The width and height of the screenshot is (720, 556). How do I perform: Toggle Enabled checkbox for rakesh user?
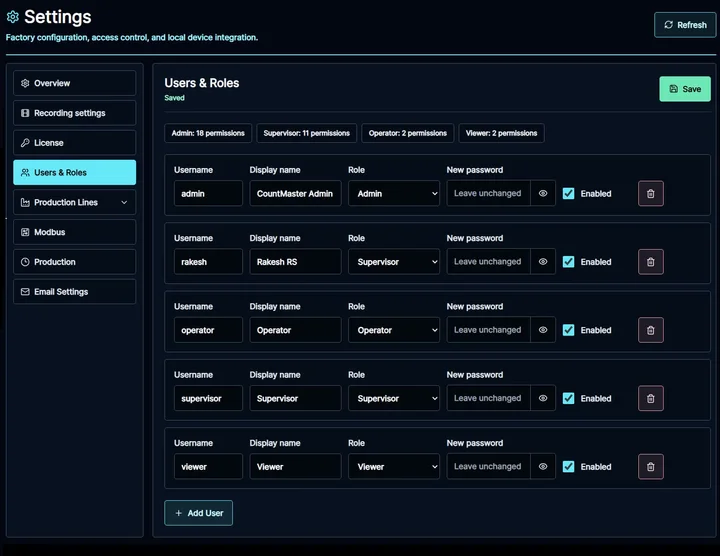[x=568, y=262]
